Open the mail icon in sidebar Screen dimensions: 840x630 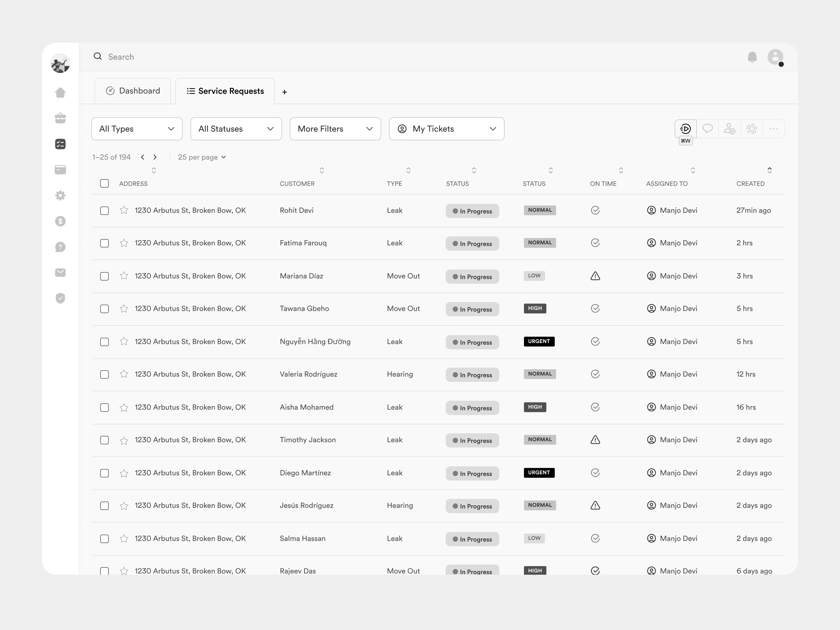coord(61,272)
